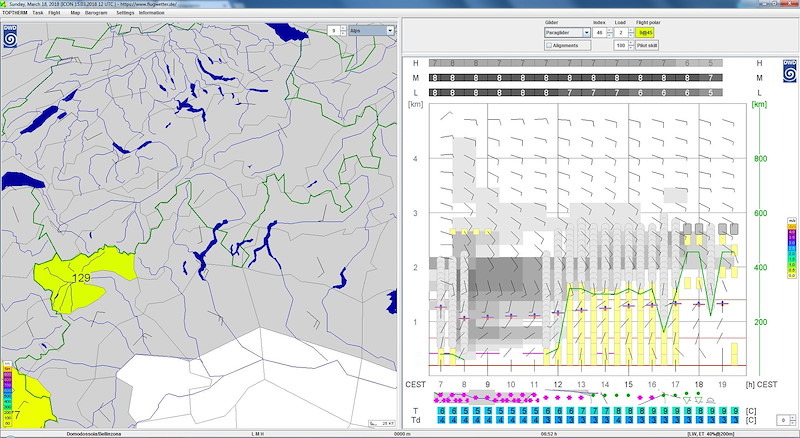Click the 0000 m status bar altitude

(402, 434)
